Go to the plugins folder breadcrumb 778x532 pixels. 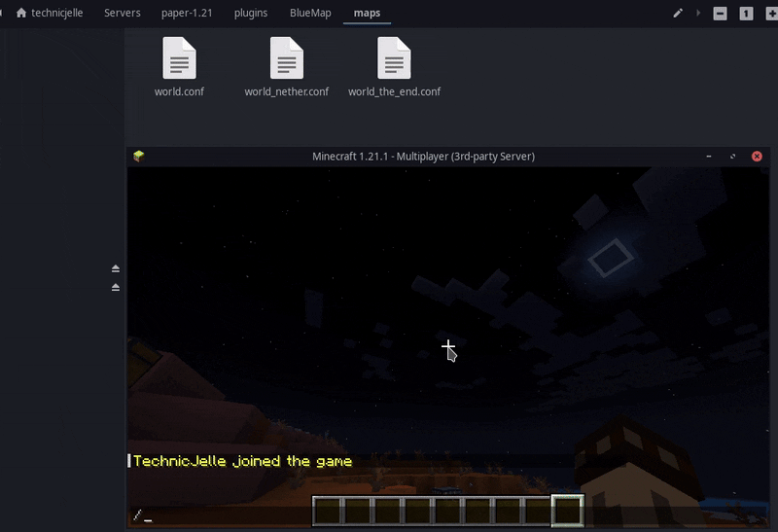pyautogui.click(x=251, y=14)
